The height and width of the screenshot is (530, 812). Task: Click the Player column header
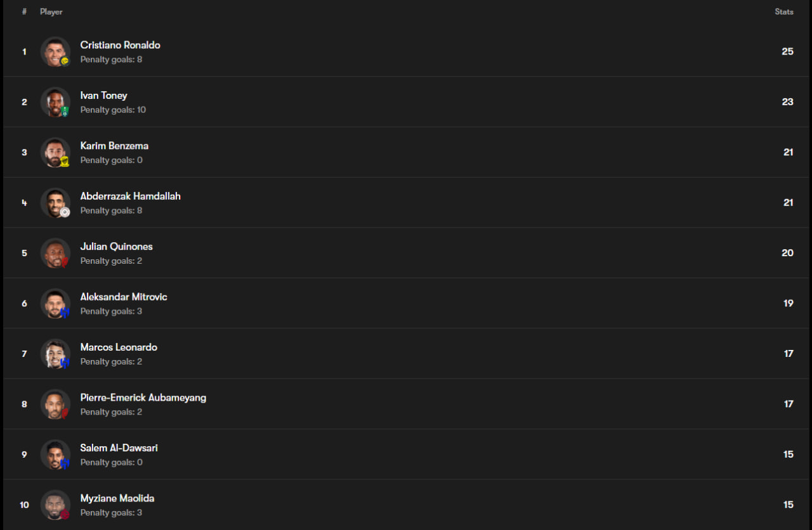[51, 11]
